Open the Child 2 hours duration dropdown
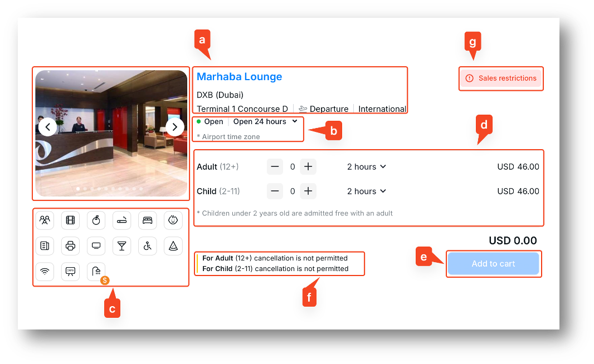The image size is (594, 364). pyautogui.click(x=366, y=191)
